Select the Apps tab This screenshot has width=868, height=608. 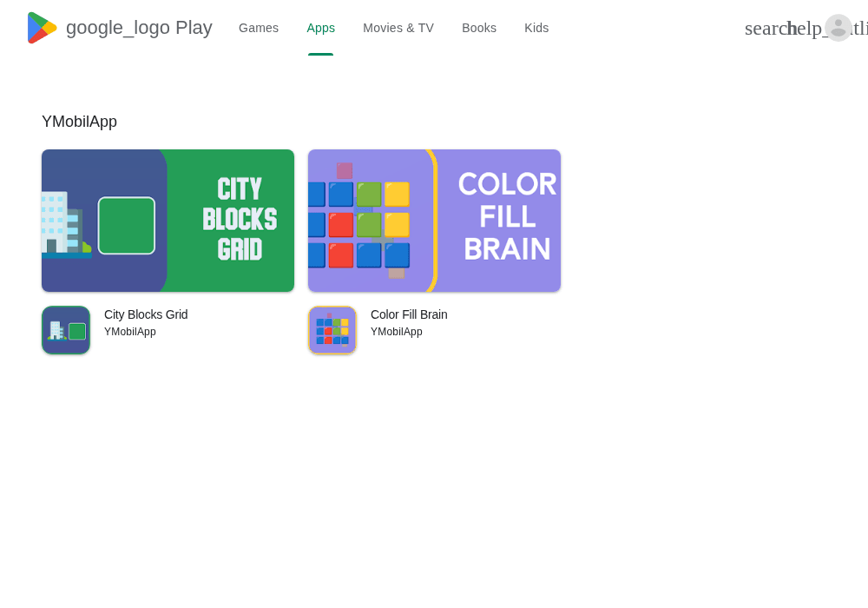pos(320,28)
